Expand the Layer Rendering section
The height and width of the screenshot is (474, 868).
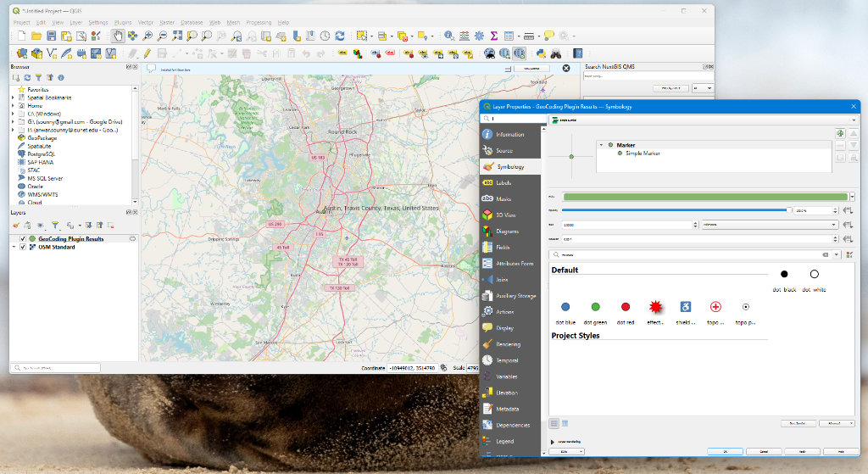[x=553, y=442]
